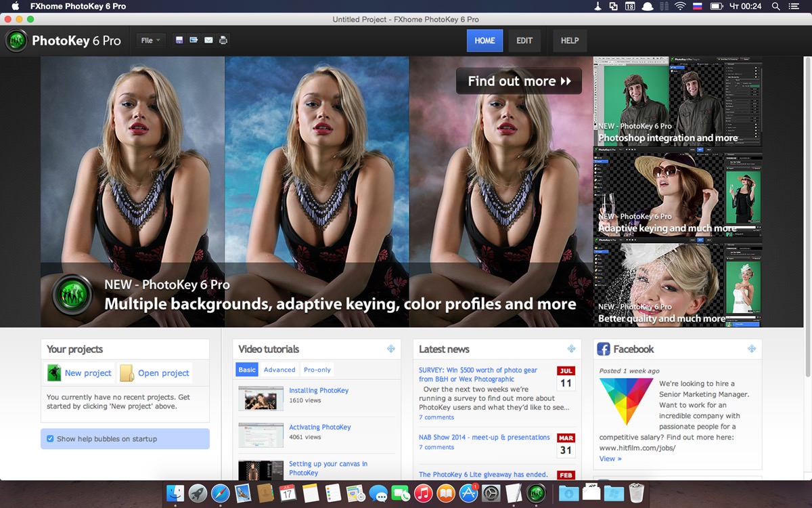The height and width of the screenshot is (508, 812).
Task: Click the move icon on Latest news panel
Action: (x=571, y=349)
